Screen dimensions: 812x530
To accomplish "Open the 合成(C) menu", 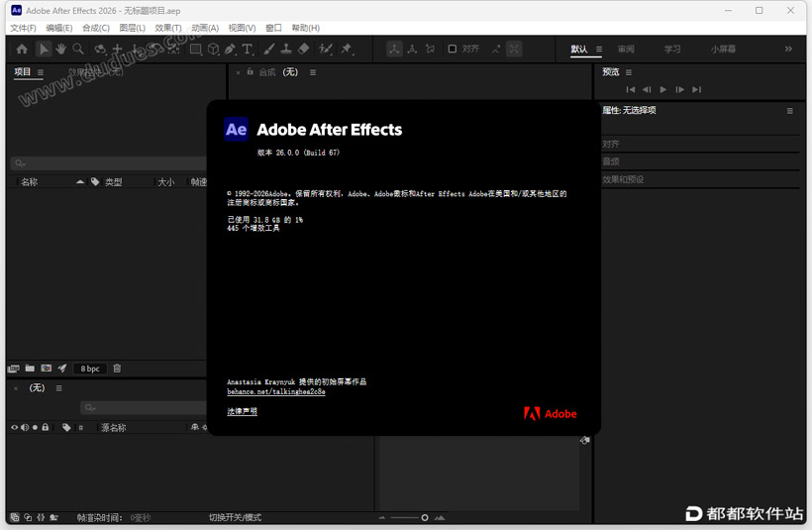I will coord(96,28).
